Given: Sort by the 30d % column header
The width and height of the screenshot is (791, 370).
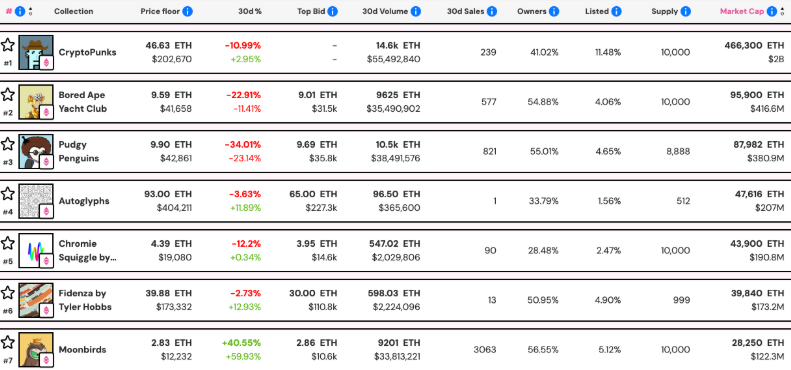Looking at the screenshot, I should (x=250, y=11).
